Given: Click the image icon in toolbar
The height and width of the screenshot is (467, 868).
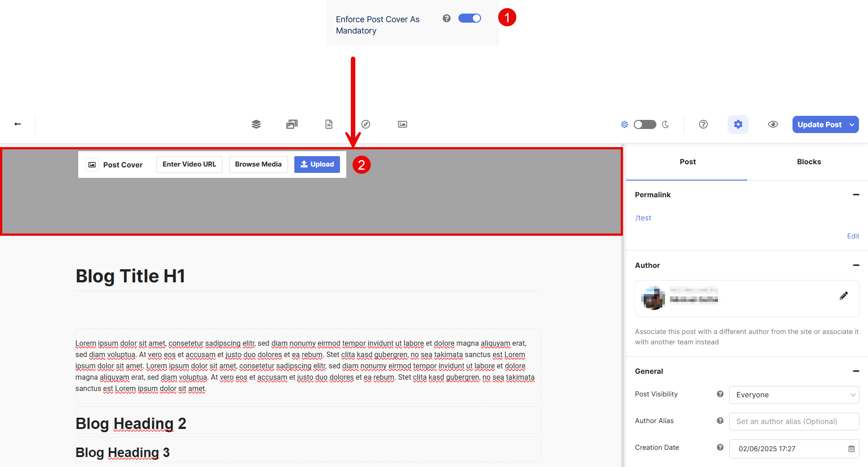Looking at the screenshot, I should click(x=402, y=124).
